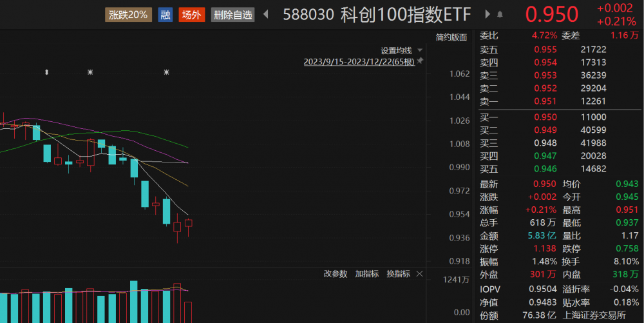Click the 卖三 volume 36239
This screenshot has width=644, height=323.
pos(593,75)
